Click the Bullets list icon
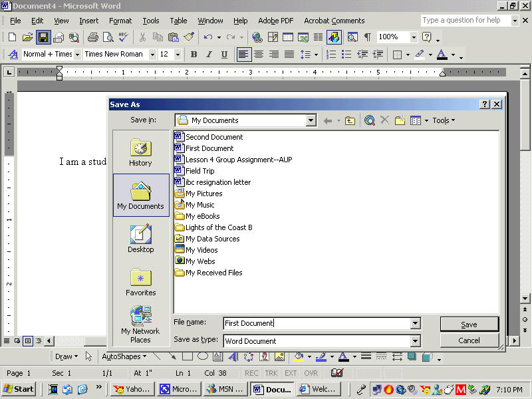This screenshot has width=532, height=399. pos(346,55)
